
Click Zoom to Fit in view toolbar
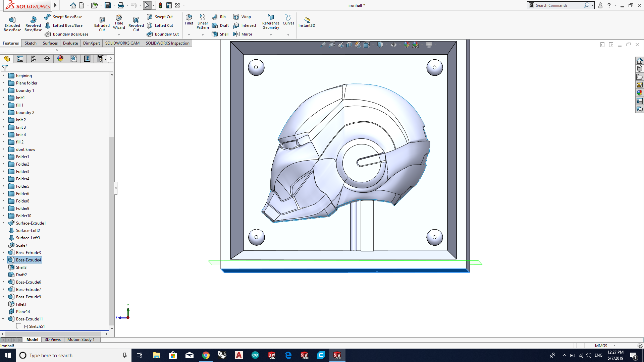click(x=323, y=45)
